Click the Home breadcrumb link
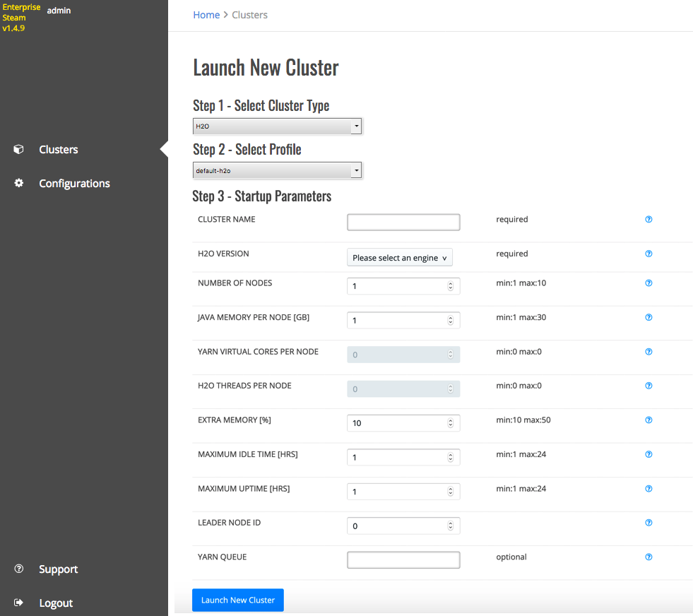 click(x=206, y=15)
